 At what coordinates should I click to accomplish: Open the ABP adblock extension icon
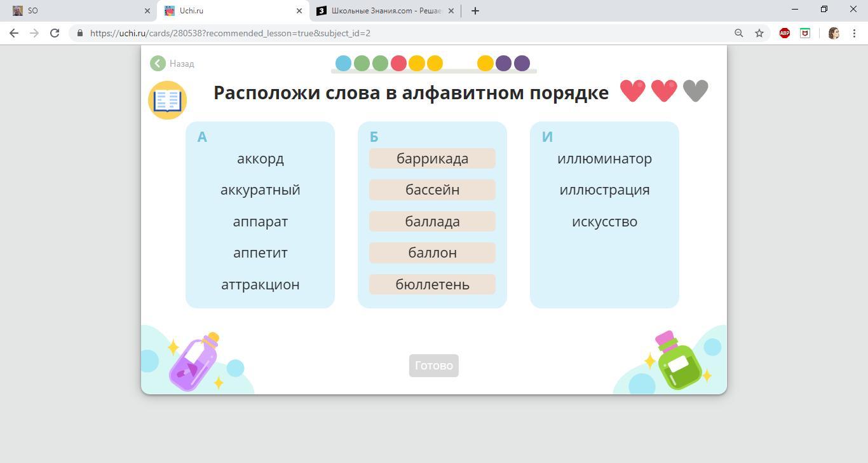click(x=785, y=33)
